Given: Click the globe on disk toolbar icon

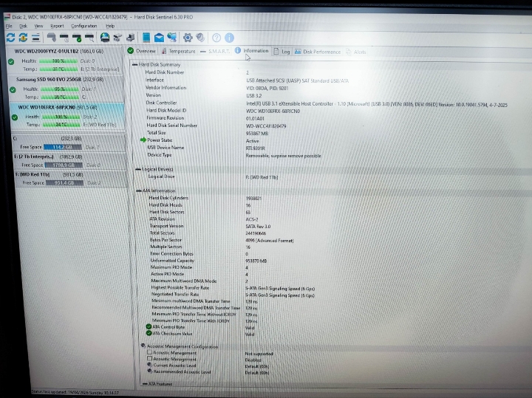Looking at the screenshot, I should click(x=105, y=38).
